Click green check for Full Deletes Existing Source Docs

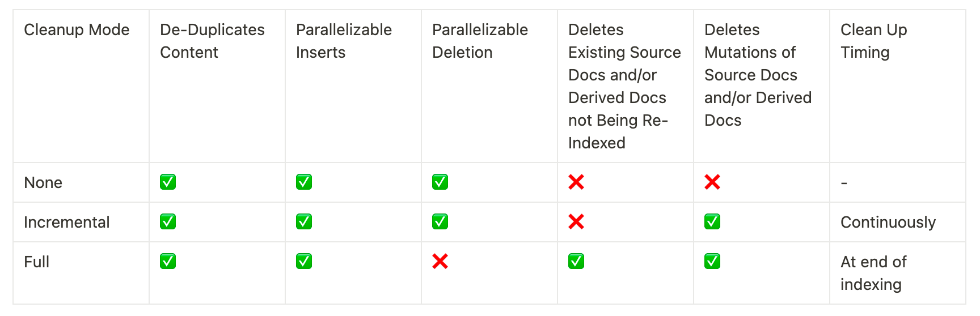tap(576, 261)
